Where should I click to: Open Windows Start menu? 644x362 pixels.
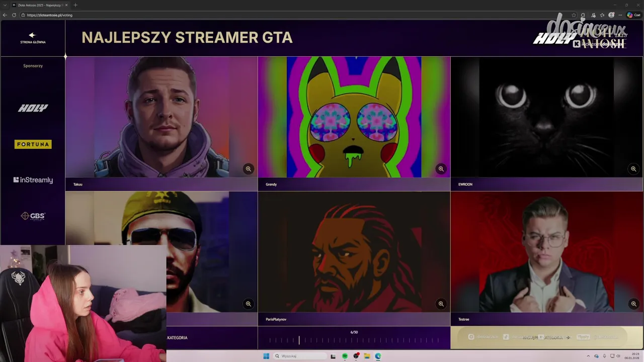266,356
